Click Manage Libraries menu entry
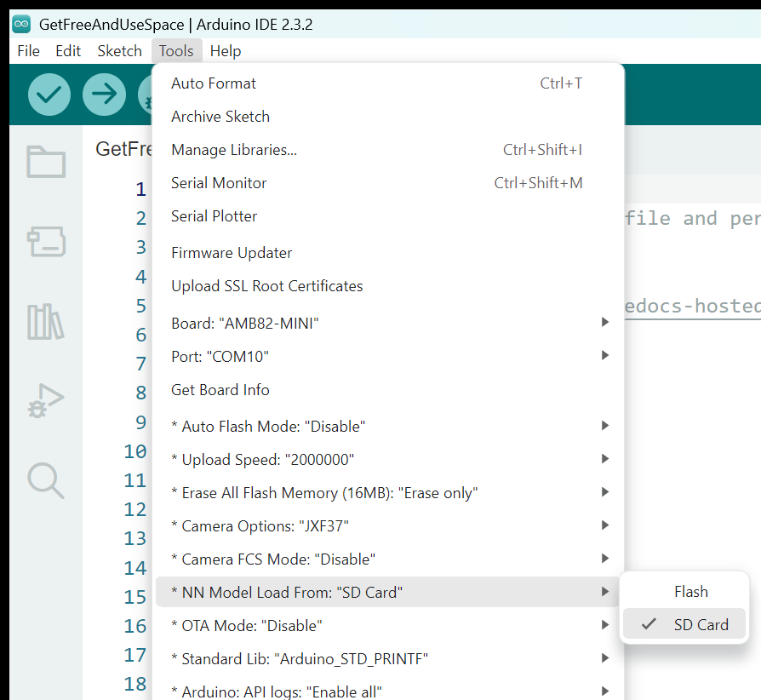Screen dimensions: 761x700 click(x=234, y=150)
